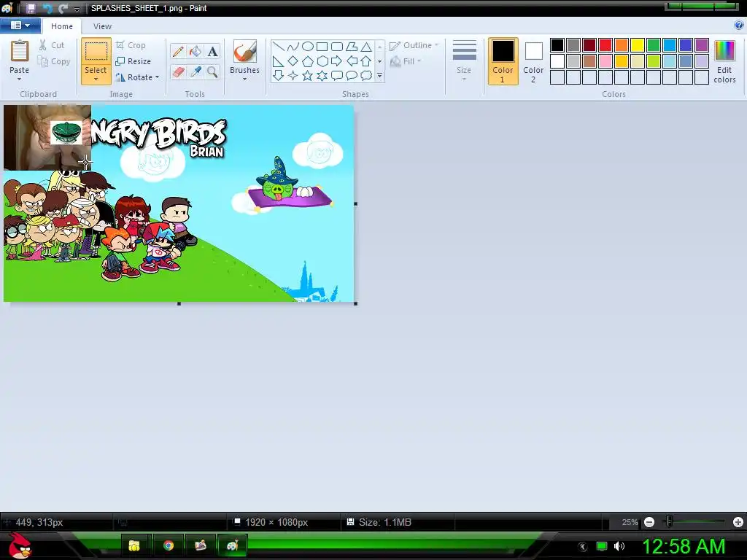The height and width of the screenshot is (560, 747).
Task: Open the Angry Birds Start button
Action: click(x=20, y=545)
